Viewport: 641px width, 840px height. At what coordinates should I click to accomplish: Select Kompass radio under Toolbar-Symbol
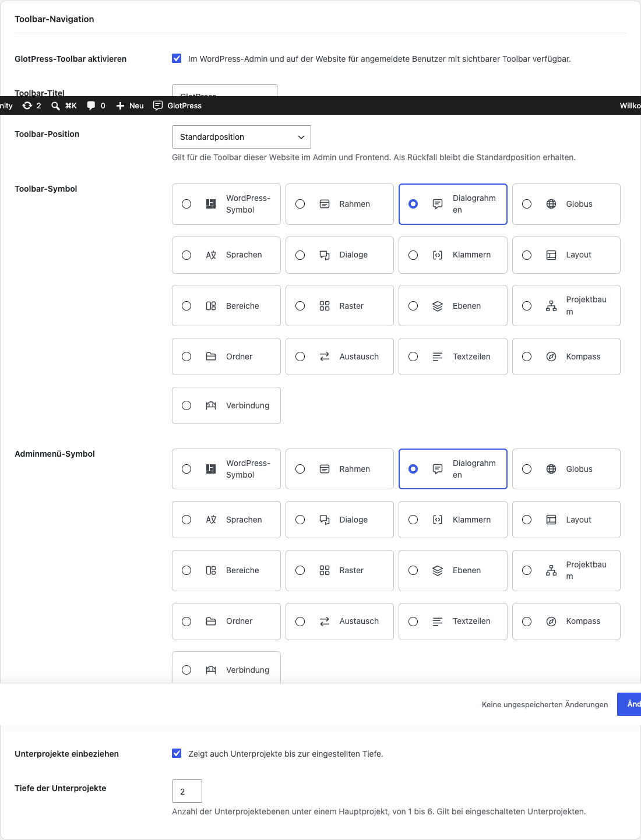(527, 357)
